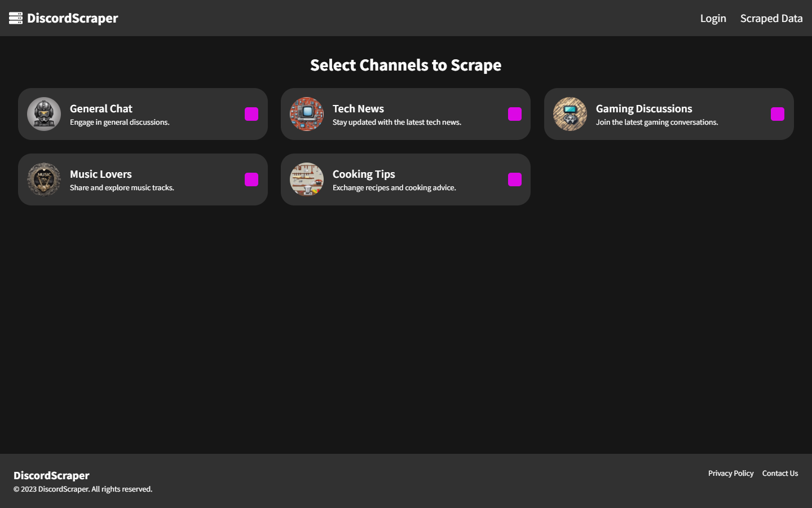Screen dimensions: 812x508
Task: Toggle the Music Lovers selection checkbox
Action: tap(251, 179)
